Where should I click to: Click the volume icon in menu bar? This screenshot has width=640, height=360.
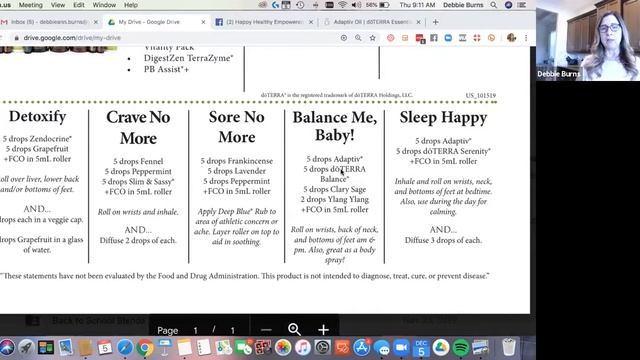tap(356, 5)
